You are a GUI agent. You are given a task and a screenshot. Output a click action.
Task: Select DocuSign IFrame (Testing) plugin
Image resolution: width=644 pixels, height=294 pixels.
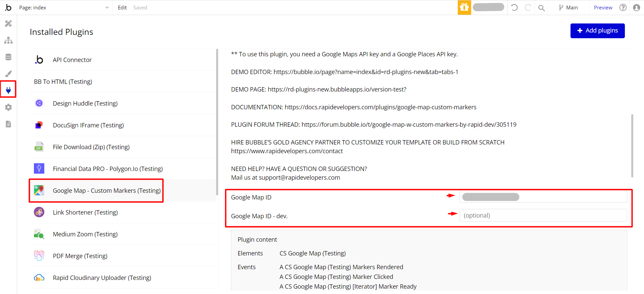(123, 125)
